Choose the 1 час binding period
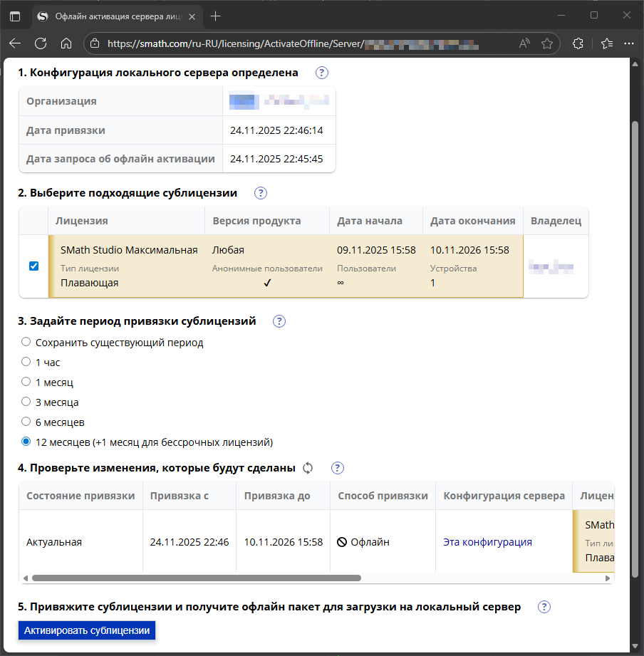This screenshot has height=656, width=644. point(26,361)
